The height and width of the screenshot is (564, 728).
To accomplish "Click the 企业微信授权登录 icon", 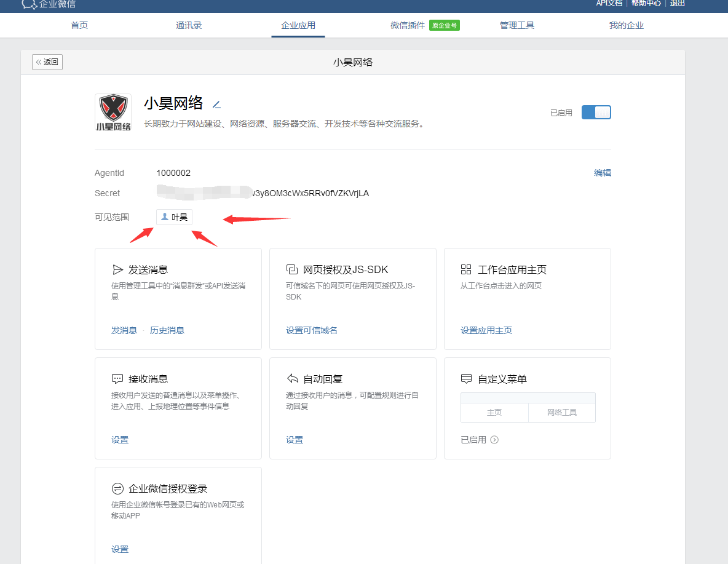I will (117, 488).
